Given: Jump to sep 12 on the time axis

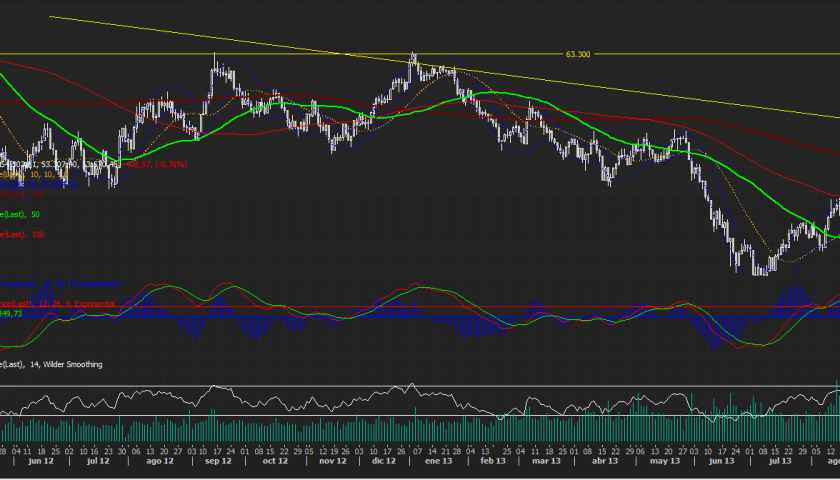Looking at the screenshot, I should point(218,464).
